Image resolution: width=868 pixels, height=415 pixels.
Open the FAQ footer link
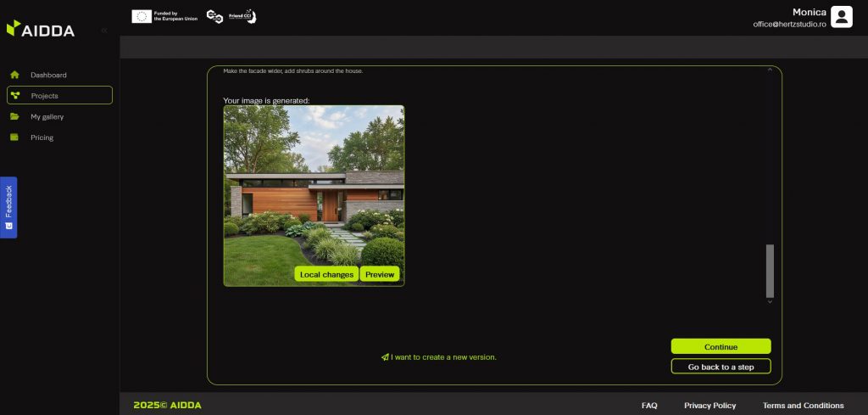[x=649, y=406]
